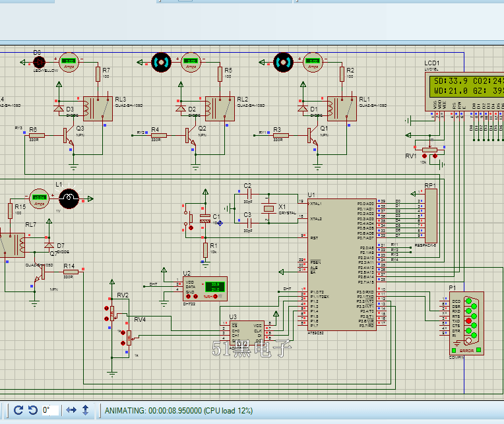Toggle the DHT22 %RH mode red button
This screenshot has width=504, height=424.
coord(215,297)
